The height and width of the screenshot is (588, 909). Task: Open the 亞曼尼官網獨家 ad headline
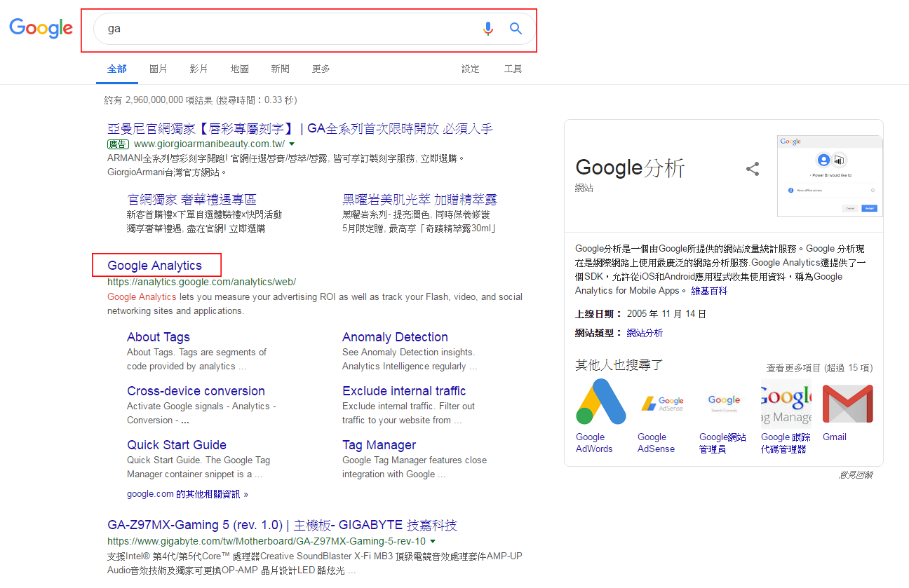tap(300, 129)
